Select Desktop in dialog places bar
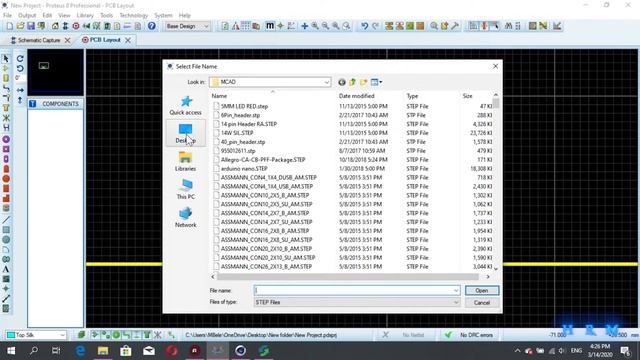Screen dimensions: 640x360 coord(185,133)
